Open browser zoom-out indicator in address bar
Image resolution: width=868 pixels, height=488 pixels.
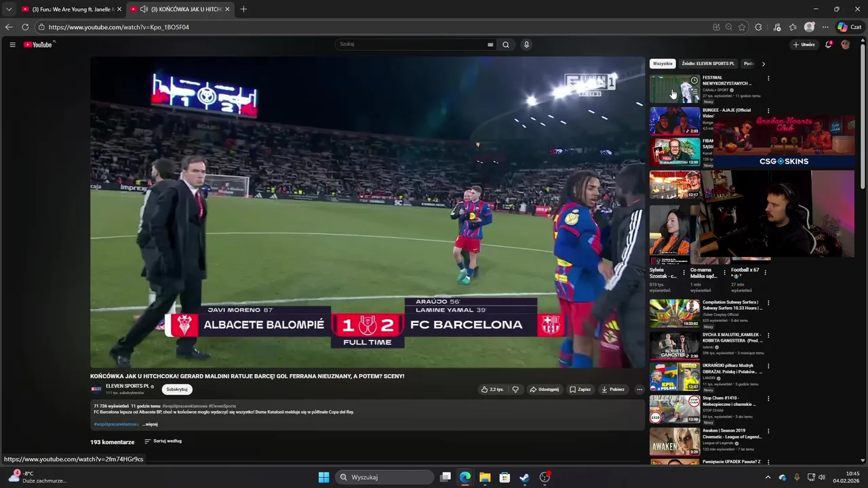pos(729,27)
